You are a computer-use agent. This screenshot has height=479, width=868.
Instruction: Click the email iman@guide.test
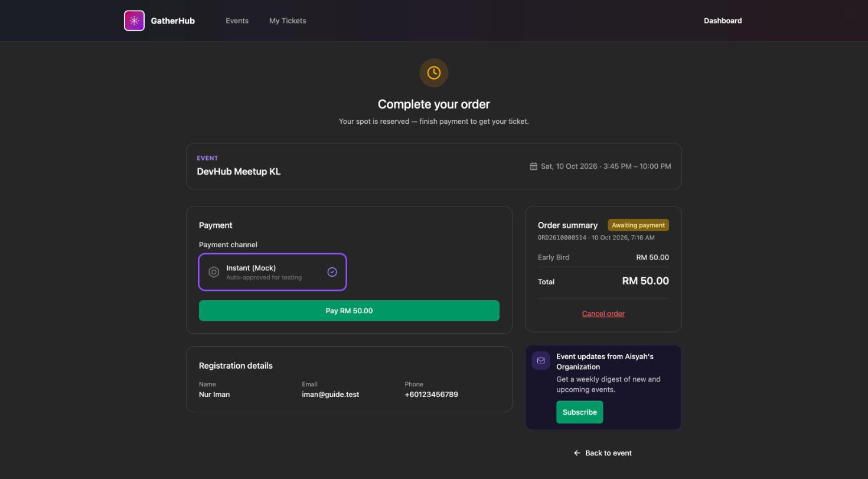pos(330,395)
